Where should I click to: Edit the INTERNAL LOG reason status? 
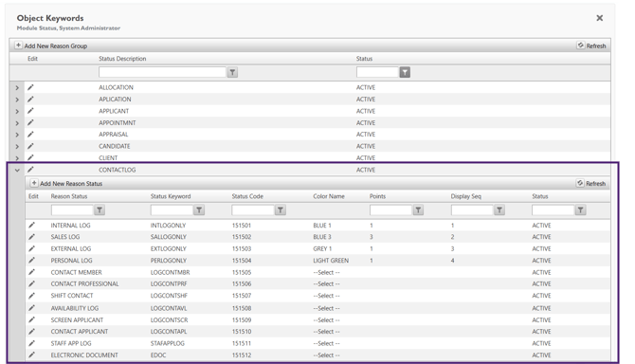pos(31,225)
